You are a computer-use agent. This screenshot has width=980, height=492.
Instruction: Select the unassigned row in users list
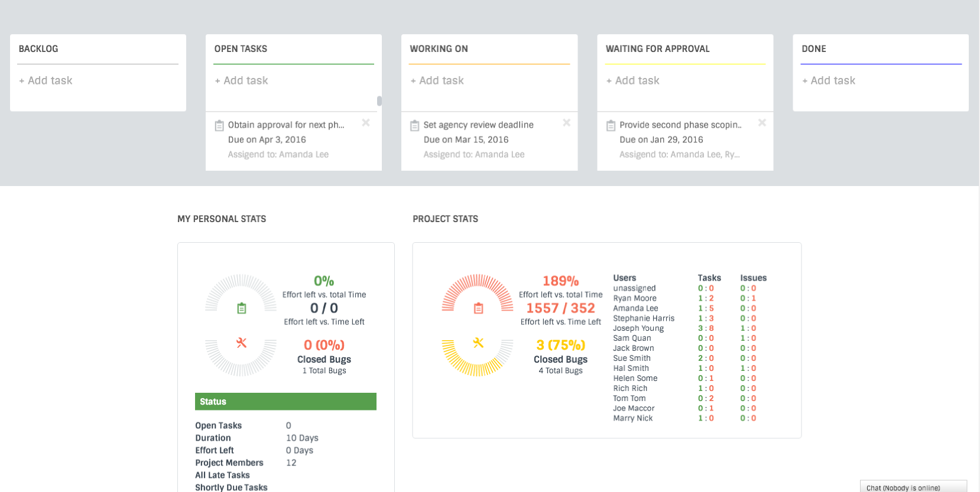[634, 288]
